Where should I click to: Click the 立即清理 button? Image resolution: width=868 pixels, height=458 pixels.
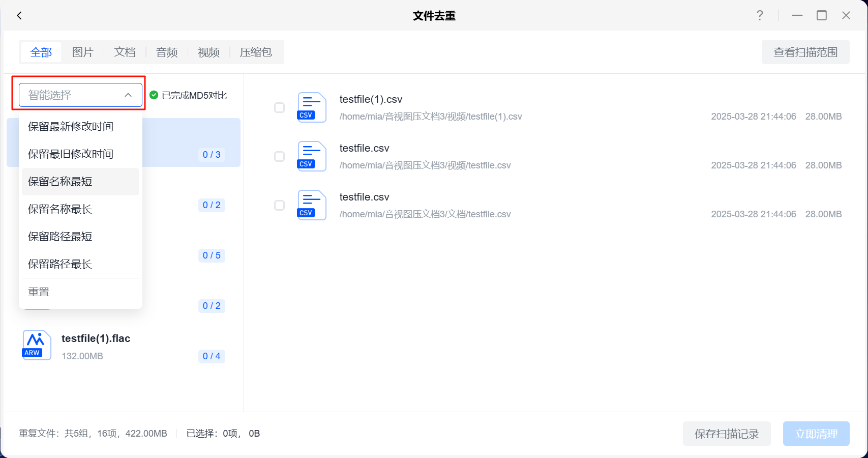[816, 434]
